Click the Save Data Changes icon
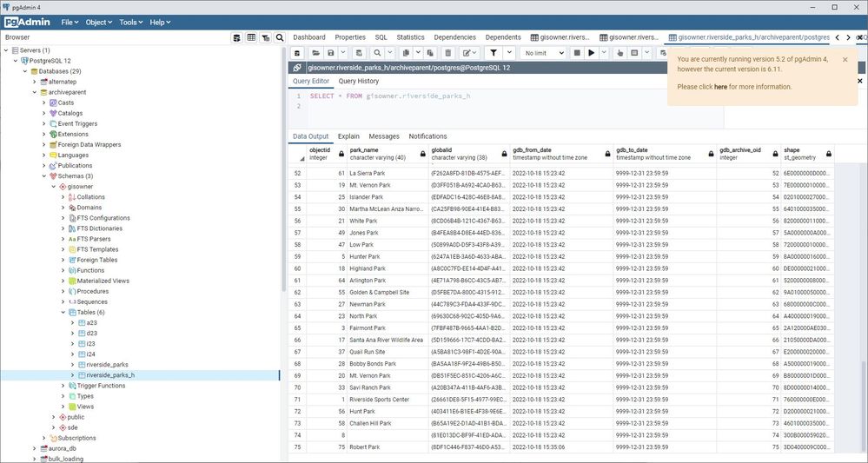Viewport: 868px width, 463px height. [x=359, y=53]
